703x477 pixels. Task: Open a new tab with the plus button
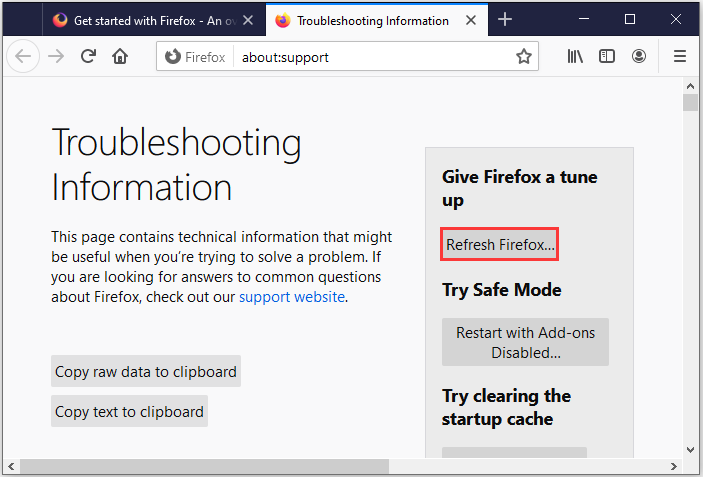[x=505, y=19]
